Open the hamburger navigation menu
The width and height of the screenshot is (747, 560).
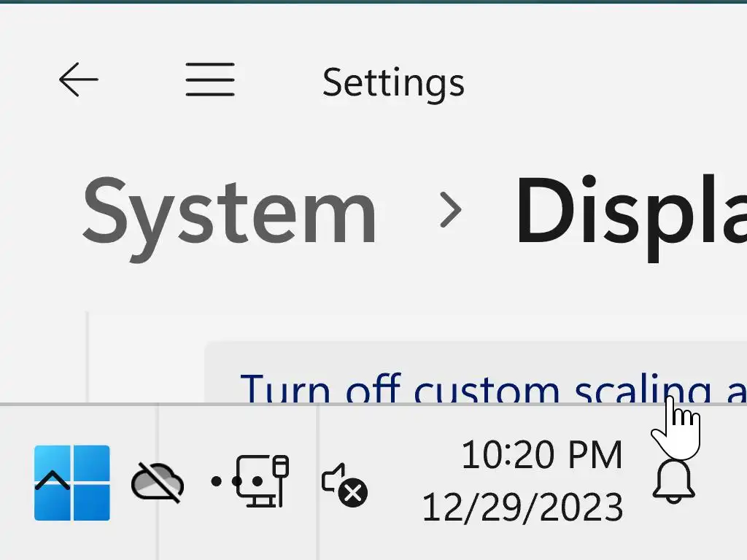(x=209, y=79)
